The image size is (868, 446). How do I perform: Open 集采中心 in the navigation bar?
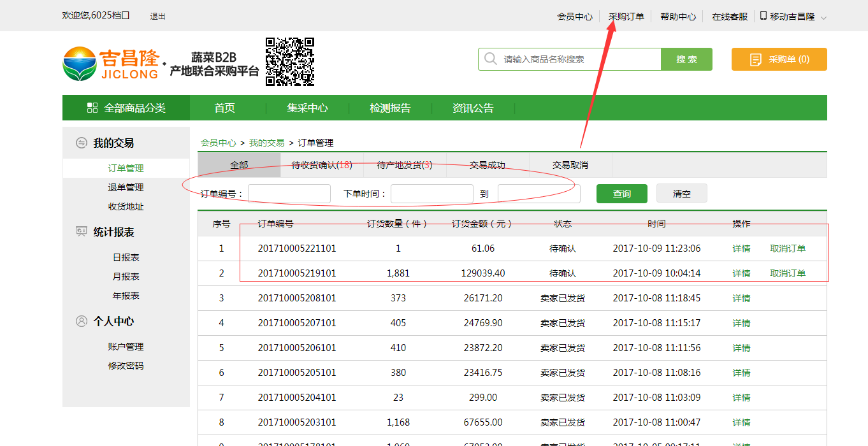pos(307,108)
